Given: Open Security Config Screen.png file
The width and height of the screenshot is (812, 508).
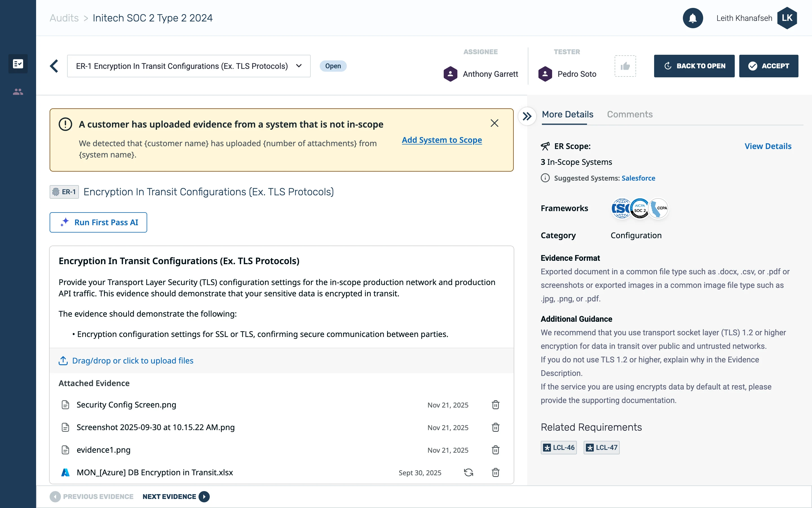Looking at the screenshot, I should pyautogui.click(x=126, y=404).
